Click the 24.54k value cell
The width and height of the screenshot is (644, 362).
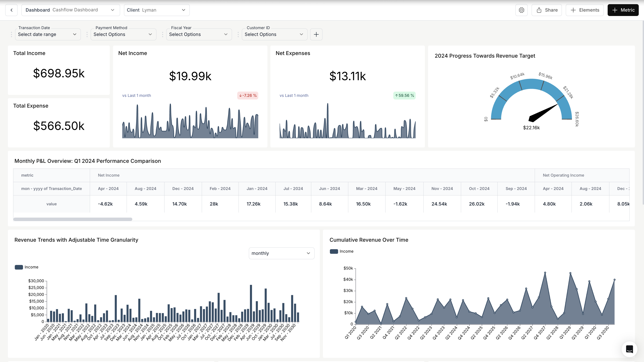pos(442,204)
